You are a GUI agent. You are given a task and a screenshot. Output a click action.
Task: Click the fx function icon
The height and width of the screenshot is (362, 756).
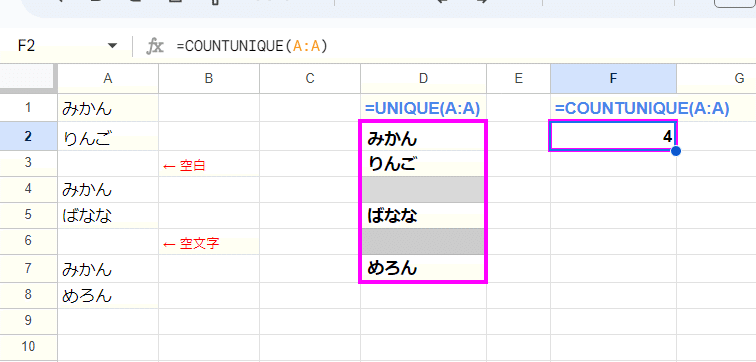pyautogui.click(x=155, y=46)
